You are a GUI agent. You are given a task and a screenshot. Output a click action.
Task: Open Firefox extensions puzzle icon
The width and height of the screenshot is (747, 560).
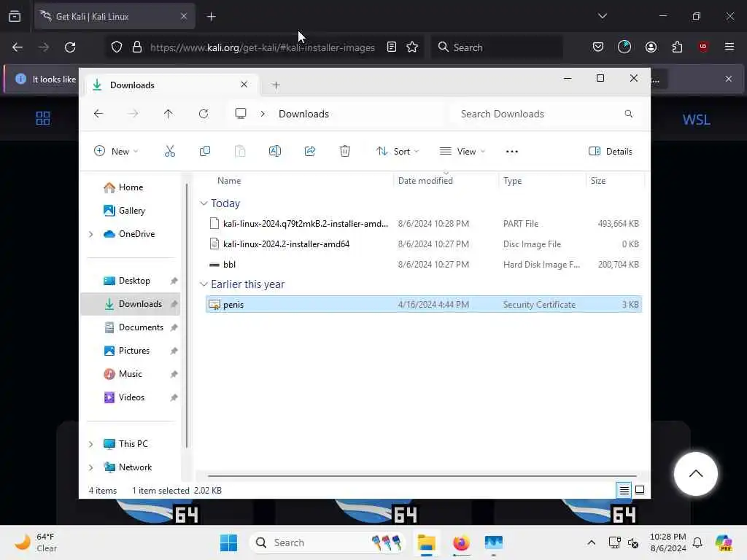click(677, 47)
